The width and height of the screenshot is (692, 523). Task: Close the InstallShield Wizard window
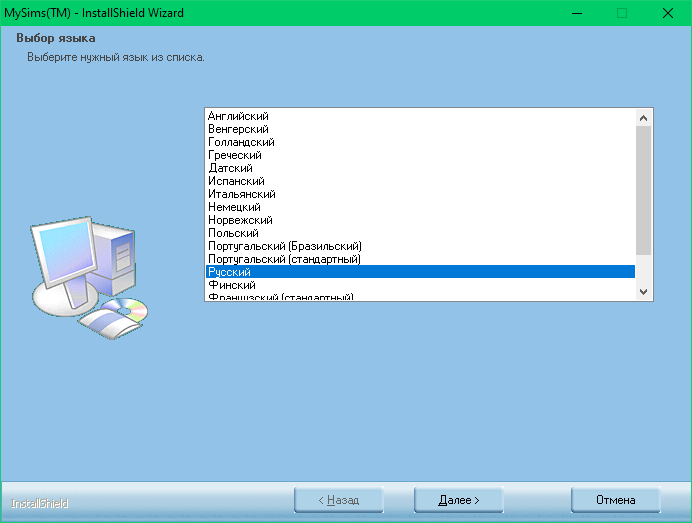pyautogui.click(x=668, y=13)
